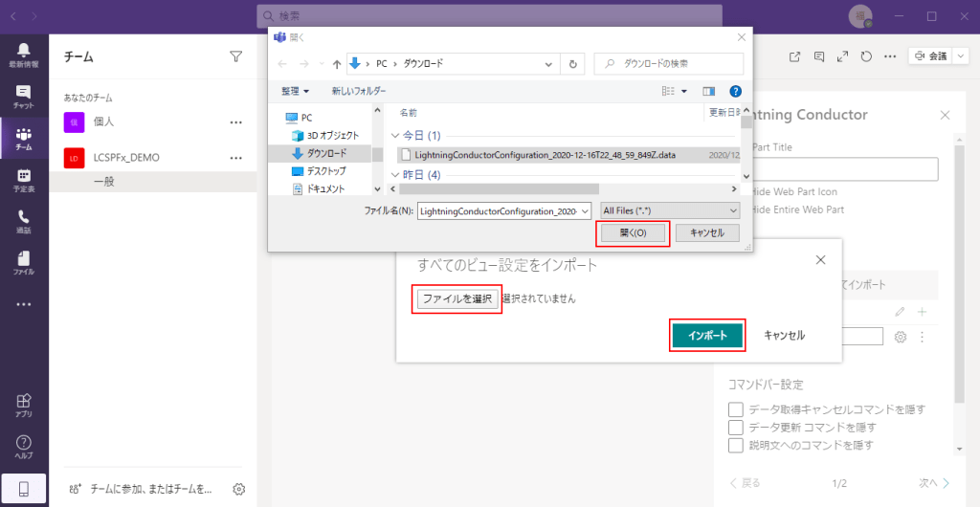Viewport: 980px width, 507px height.
Task: Select ダウンロード folder in navigation tree
Action: point(327,153)
